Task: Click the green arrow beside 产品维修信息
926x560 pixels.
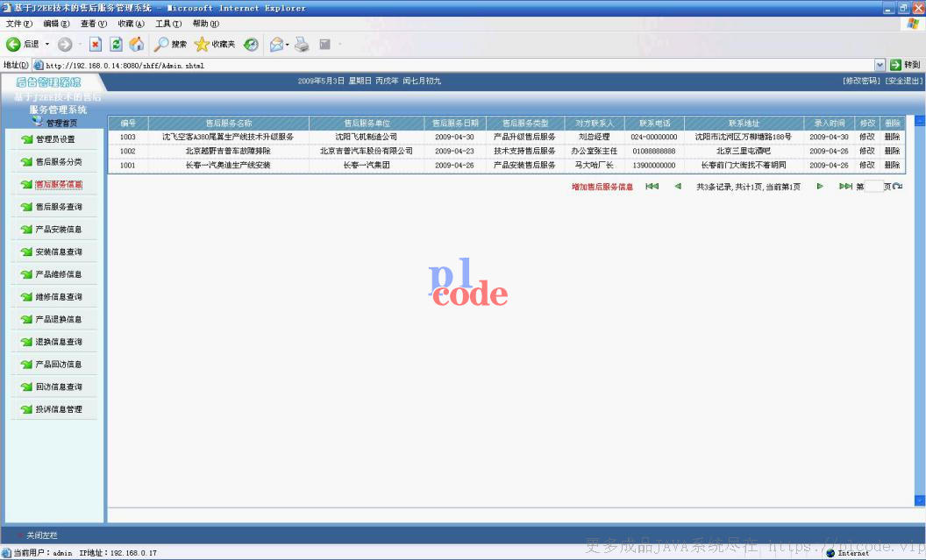Action: (26, 274)
